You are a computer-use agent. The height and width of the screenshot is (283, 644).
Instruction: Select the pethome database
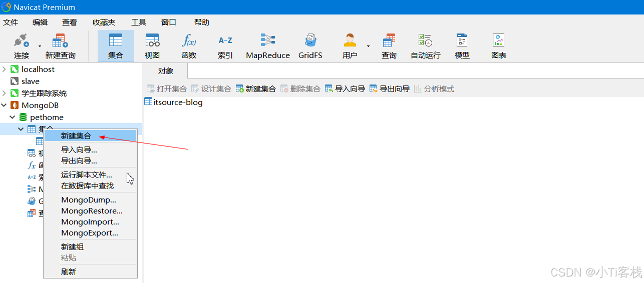point(47,117)
